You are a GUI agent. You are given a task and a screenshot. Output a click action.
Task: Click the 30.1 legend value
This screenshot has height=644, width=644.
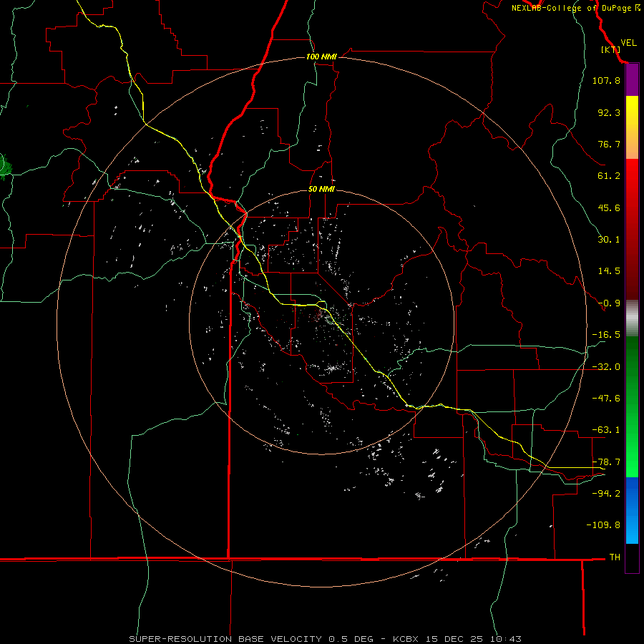point(609,240)
